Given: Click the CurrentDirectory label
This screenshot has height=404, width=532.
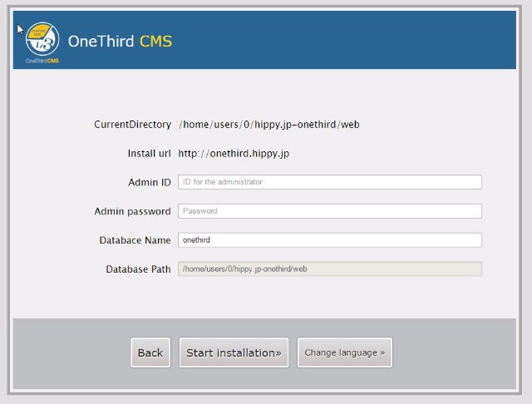Looking at the screenshot, I should pyautogui.click(x=132, y=125).
